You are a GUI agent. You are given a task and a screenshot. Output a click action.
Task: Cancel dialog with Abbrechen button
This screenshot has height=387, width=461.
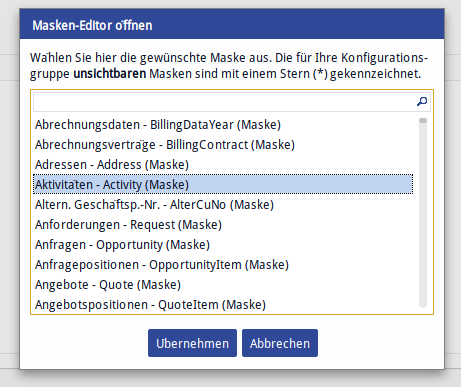click(x=280, y=343)
